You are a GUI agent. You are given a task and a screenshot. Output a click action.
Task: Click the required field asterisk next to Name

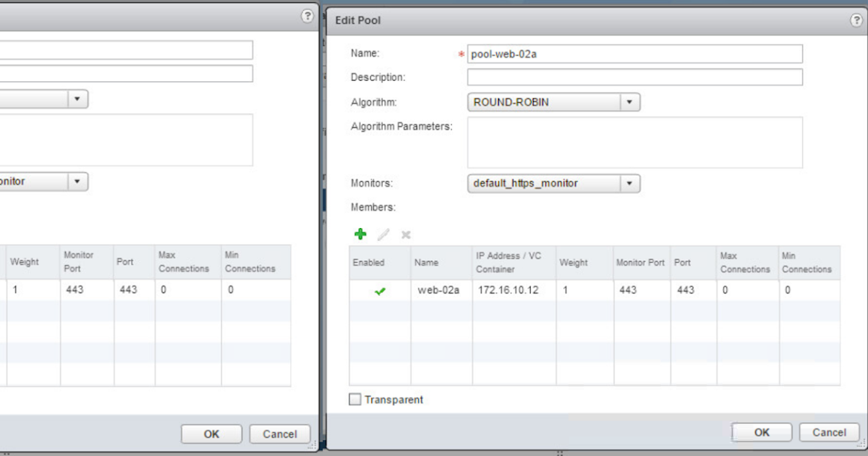pos(461,53)
